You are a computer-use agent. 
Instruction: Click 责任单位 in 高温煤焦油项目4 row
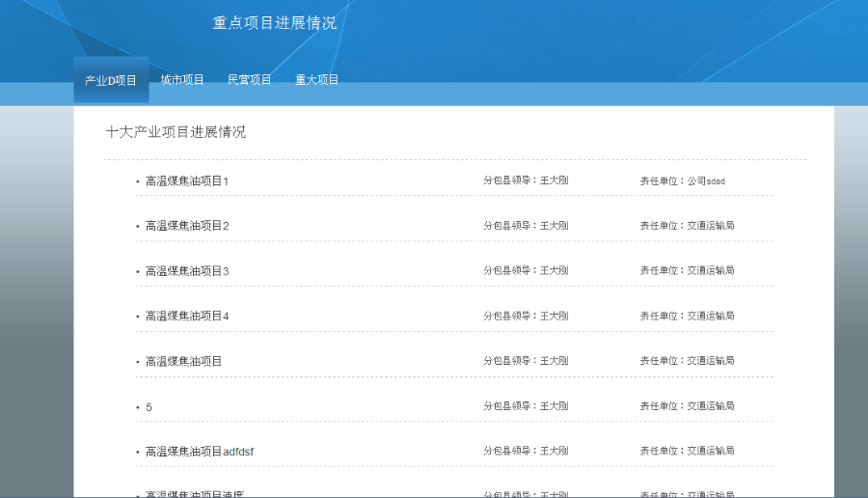(687, 316)
